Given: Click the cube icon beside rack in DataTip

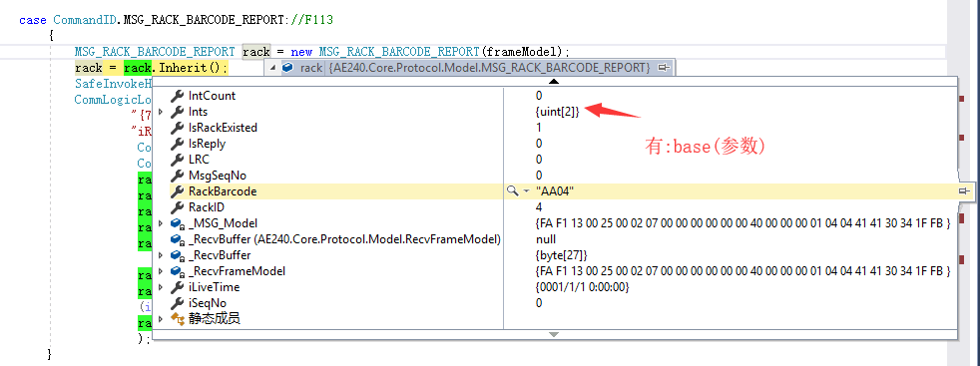Looking at the screenshot, I should [287, 68].
